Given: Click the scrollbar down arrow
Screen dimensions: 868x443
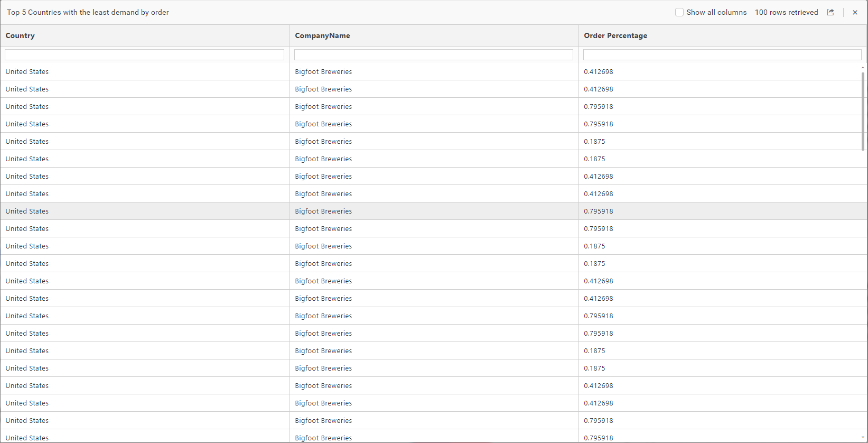Looking at the screenshot, I should coord(863,438).
